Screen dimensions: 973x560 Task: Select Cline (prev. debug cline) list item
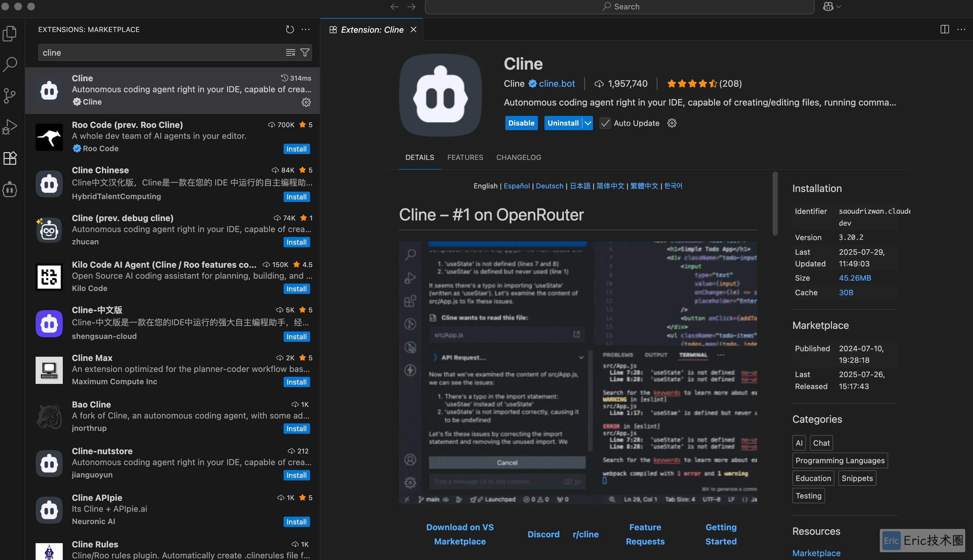[172, 230]
